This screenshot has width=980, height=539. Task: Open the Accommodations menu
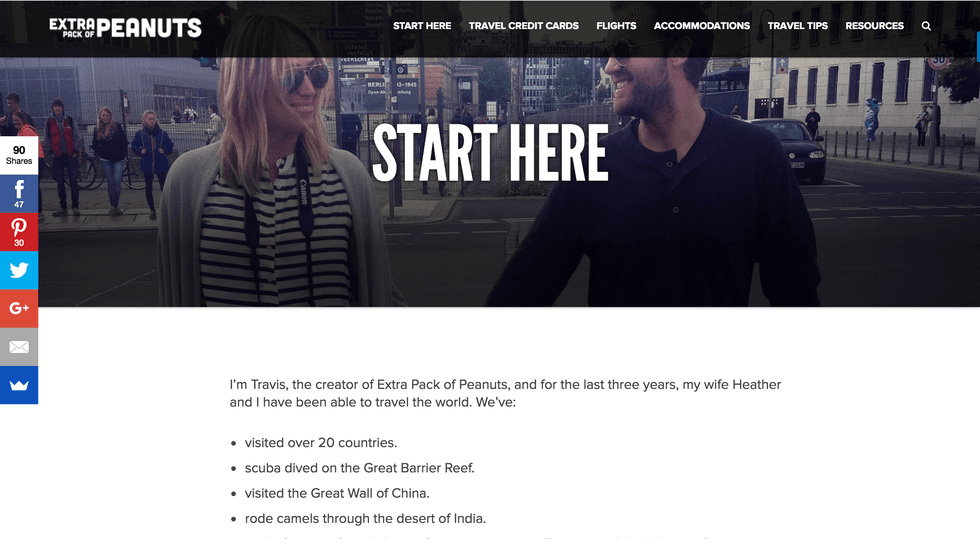(x=702, y=26)
